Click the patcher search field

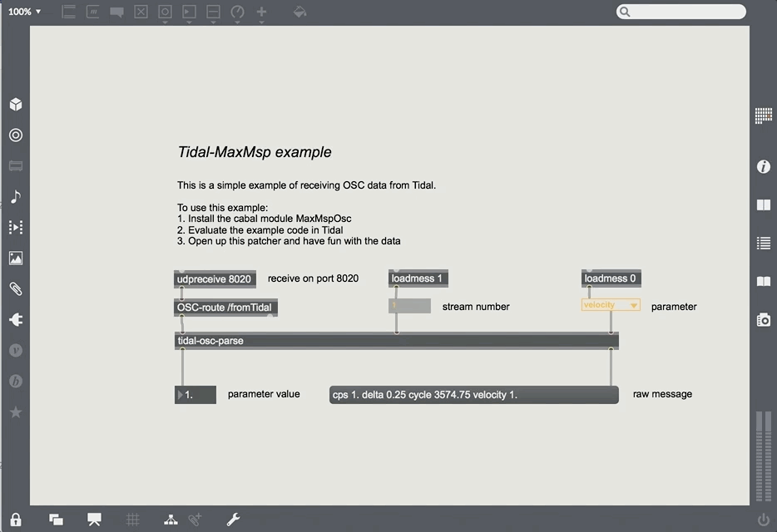tap(680, 12)
